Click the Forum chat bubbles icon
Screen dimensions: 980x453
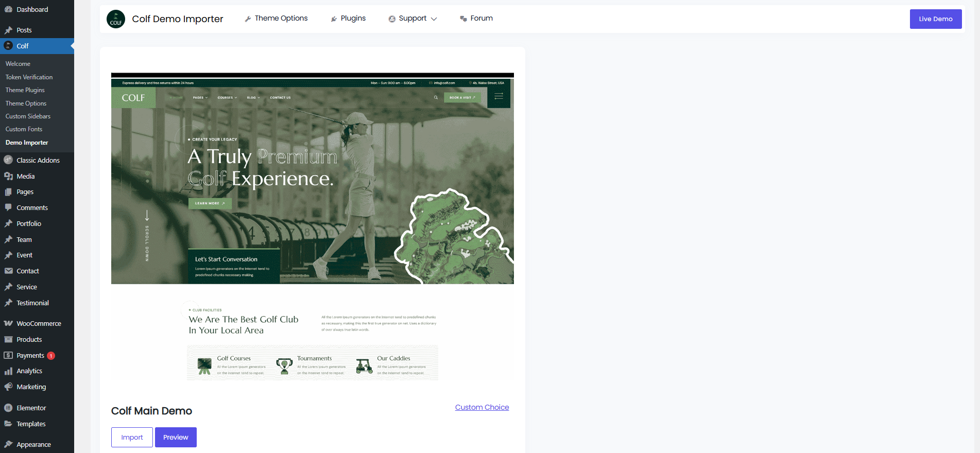point(463,19)
